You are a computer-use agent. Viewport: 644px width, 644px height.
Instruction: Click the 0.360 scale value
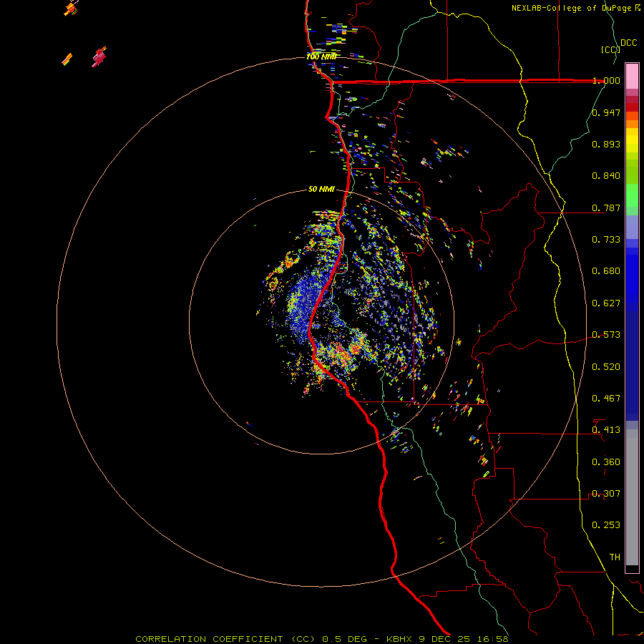[x=606, y=462]
